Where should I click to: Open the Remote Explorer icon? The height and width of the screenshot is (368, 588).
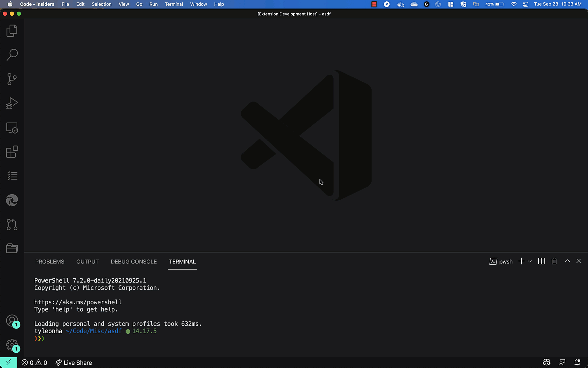(x=12, y=128)
